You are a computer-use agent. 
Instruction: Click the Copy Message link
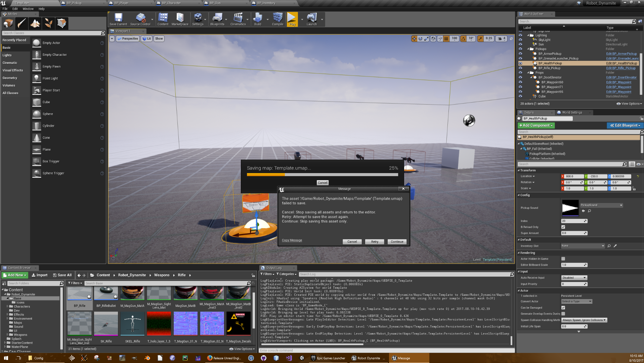pos(292,240)
